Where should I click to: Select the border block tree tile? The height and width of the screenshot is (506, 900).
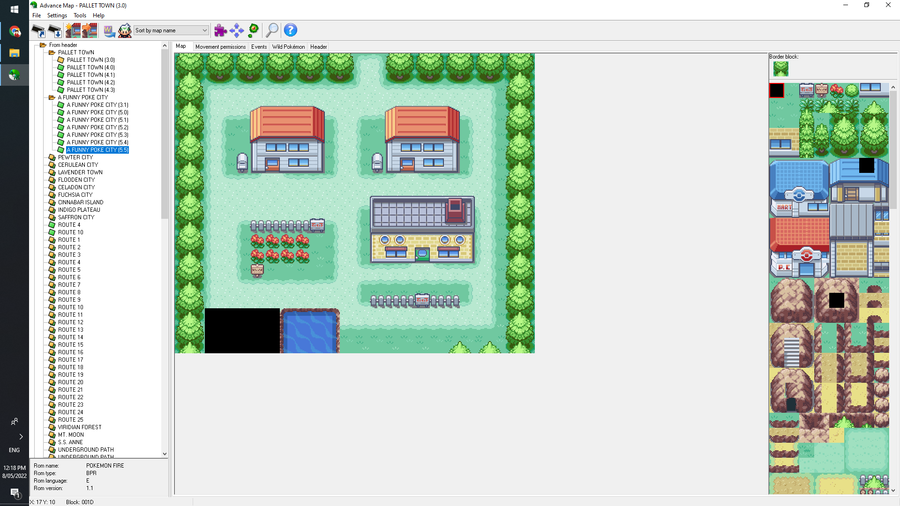click(x=781, y=69)
